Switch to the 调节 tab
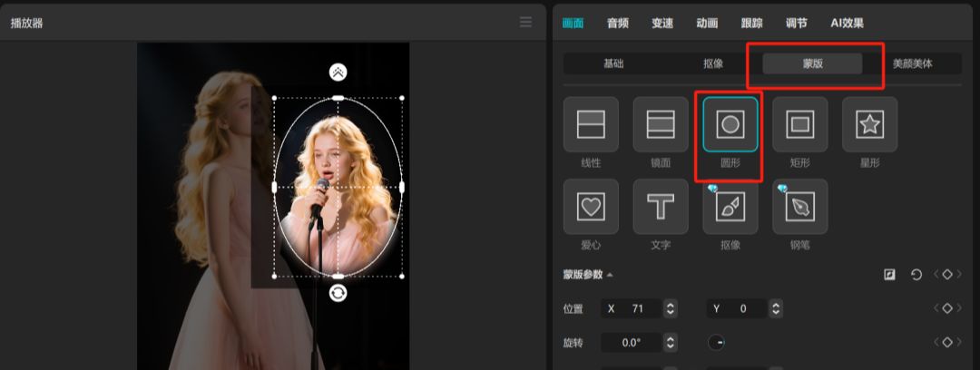This screenshot has height=370, width=980. click(797, 24)
